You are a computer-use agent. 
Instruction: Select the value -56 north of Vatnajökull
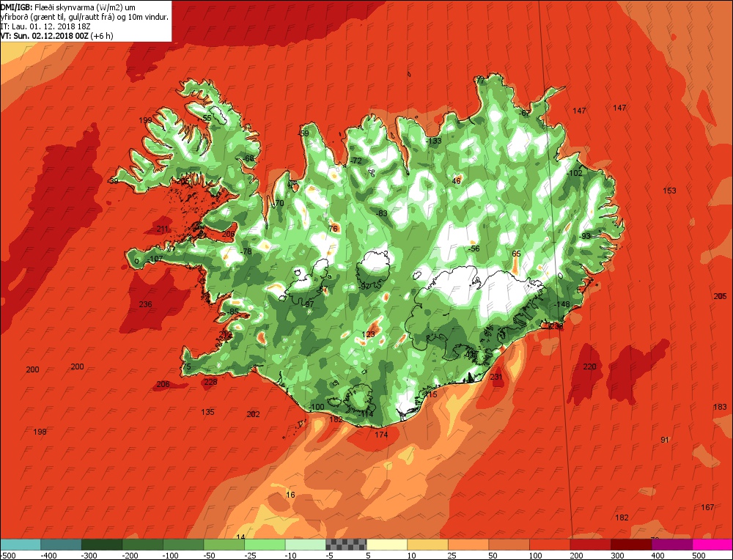[x=474, y=248]
